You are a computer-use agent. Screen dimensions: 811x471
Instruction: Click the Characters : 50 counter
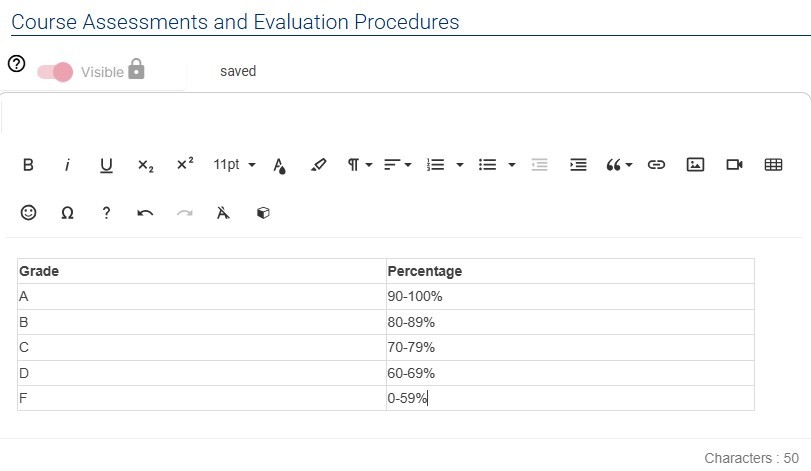click(x=752, y=458)
